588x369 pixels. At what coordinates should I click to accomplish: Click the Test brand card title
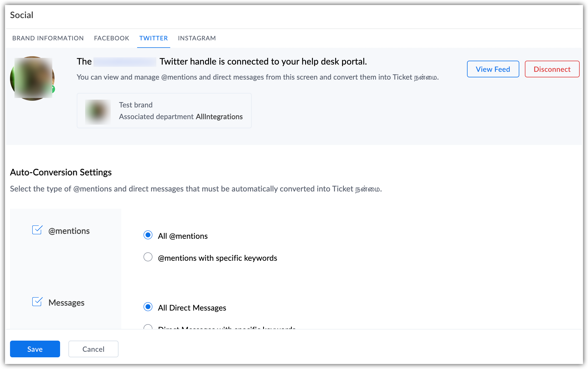136,105
